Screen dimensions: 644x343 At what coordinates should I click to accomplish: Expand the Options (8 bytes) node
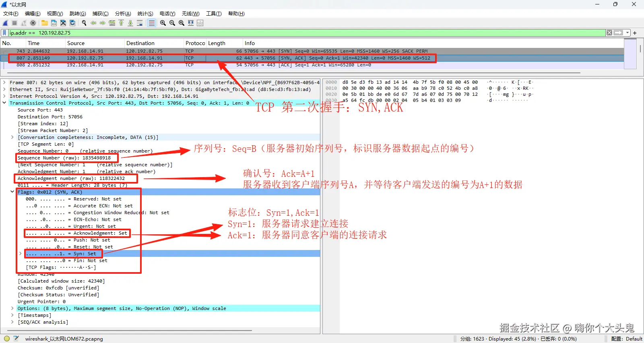pos(12,308)
